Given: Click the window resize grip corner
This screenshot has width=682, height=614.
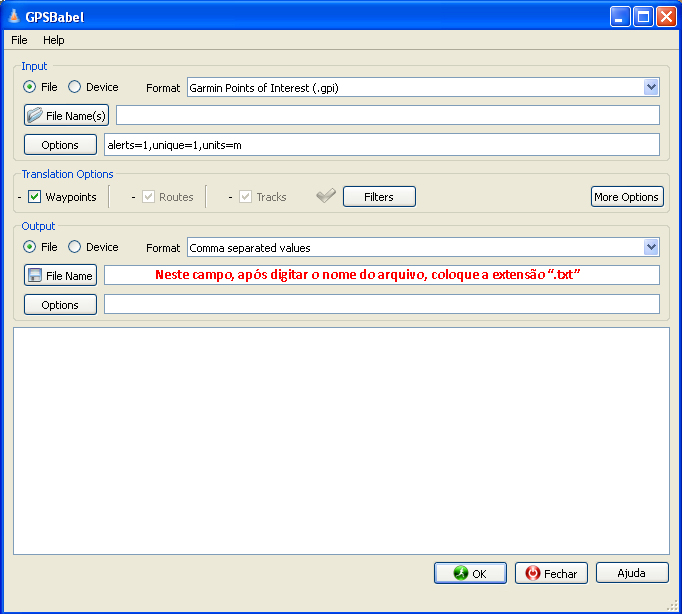Looking at the screenshot, I should (x=672, y=605).
